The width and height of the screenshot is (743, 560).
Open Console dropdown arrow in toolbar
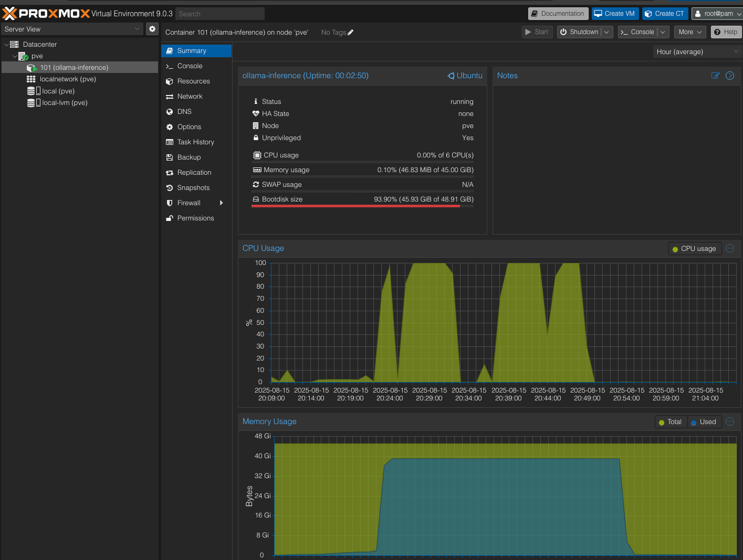[663, 32]
